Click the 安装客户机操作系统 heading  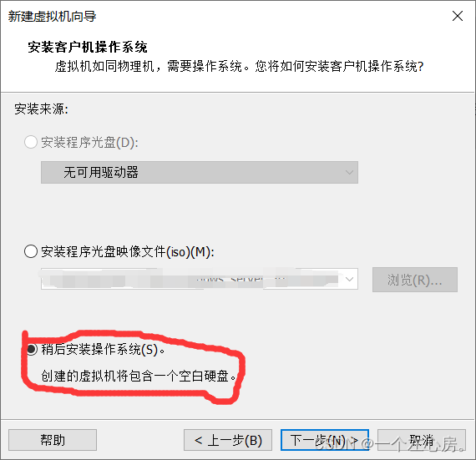click(88, 47)
